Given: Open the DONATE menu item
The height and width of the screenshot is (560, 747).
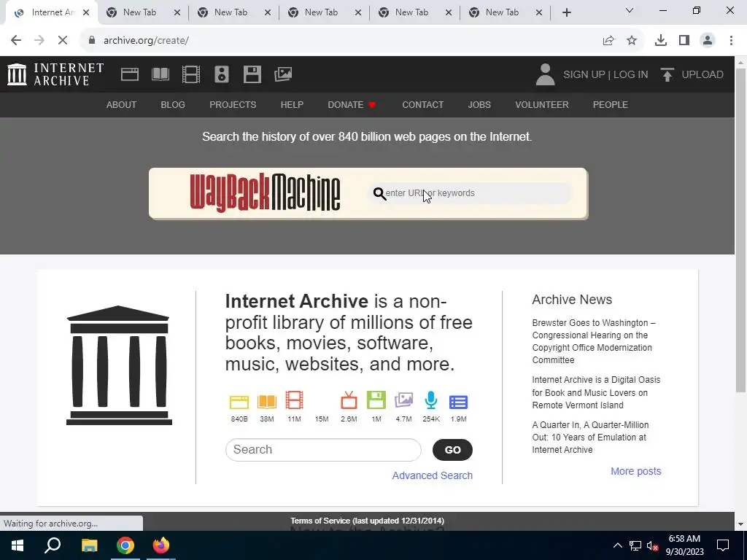Looking at the screenshot, I should [x=352, y=105].
